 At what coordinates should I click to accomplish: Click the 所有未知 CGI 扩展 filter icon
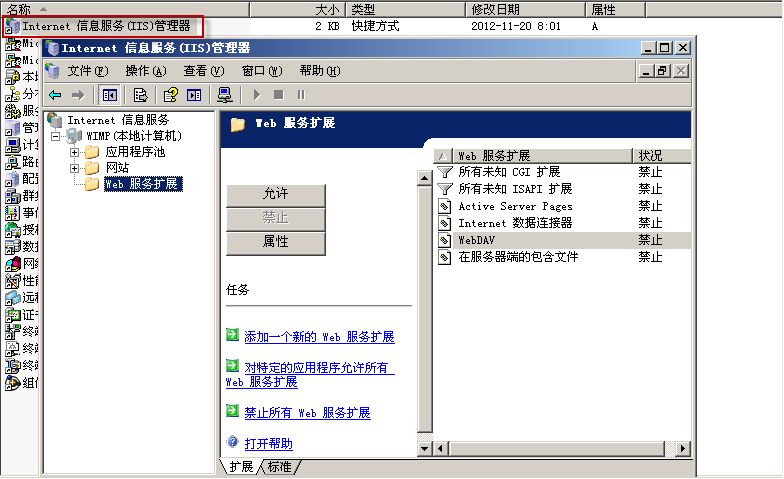(444, 172)
